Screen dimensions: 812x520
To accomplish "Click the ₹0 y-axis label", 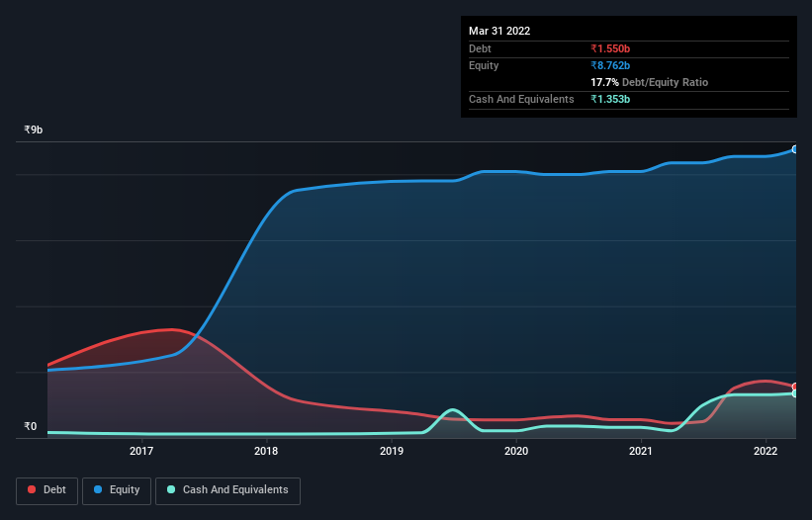I will tap(31, 426).
